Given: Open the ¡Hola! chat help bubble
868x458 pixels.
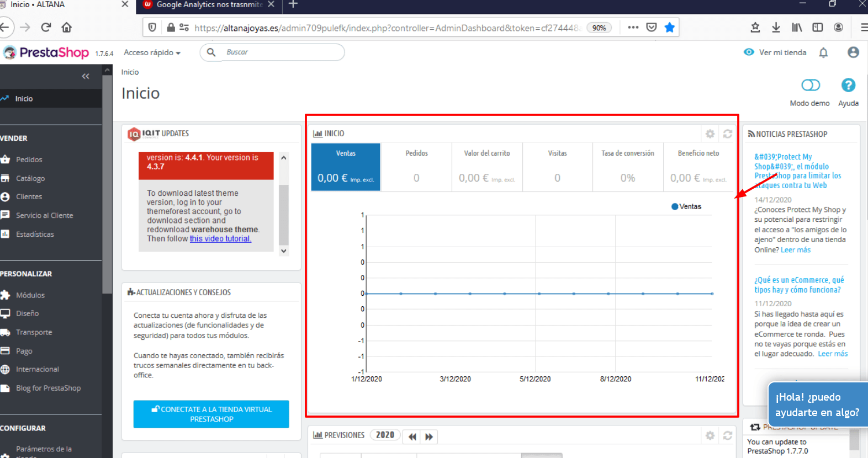Looking at the screenshot, I should [x=818, y=404].
